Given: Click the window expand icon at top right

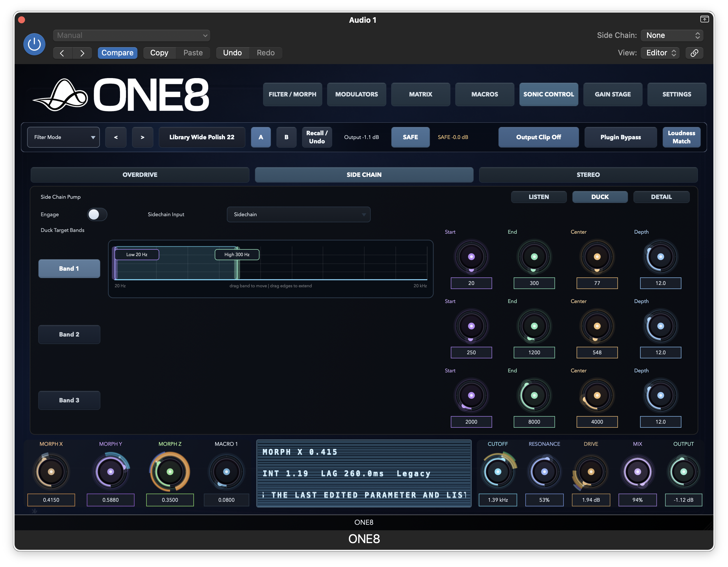Looking at the screenshot, I should (x=704, y=19).
